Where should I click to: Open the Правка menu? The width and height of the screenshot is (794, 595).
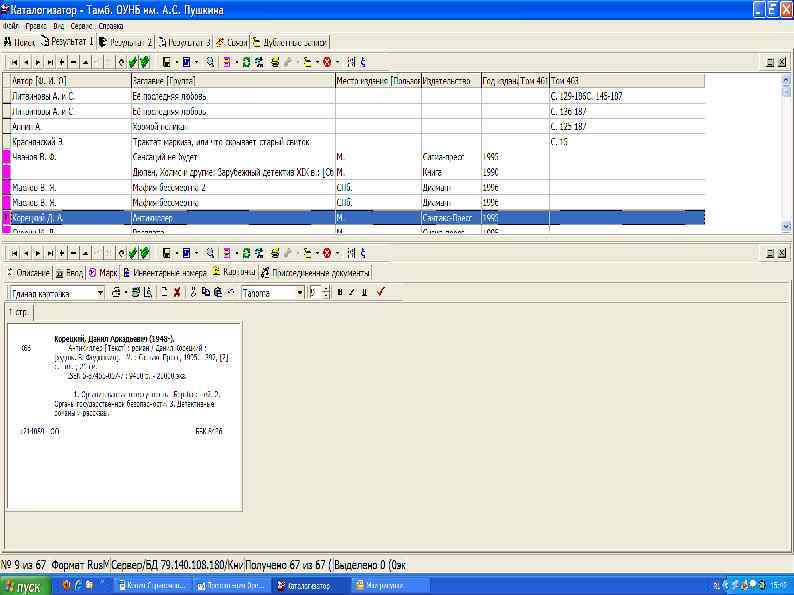pos(35,26)
